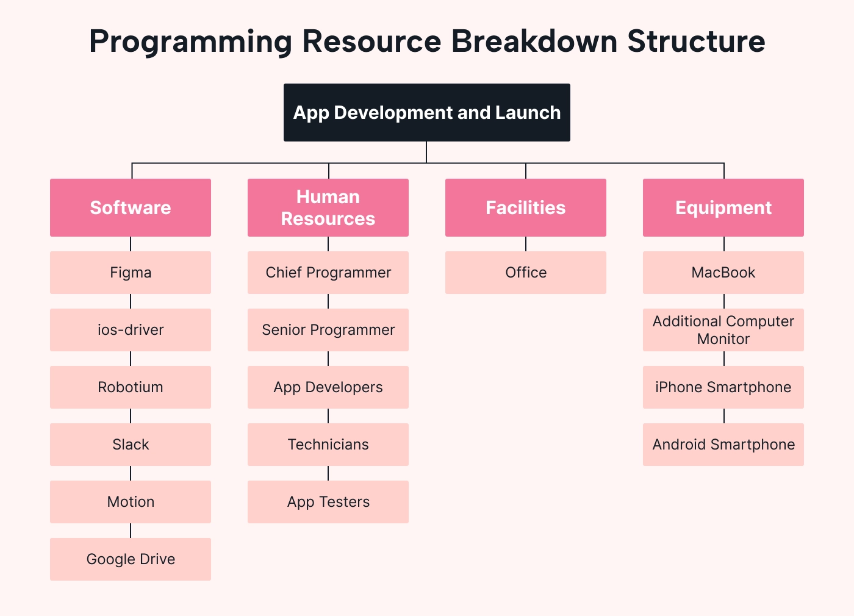Click the Equipment category header

723,207
